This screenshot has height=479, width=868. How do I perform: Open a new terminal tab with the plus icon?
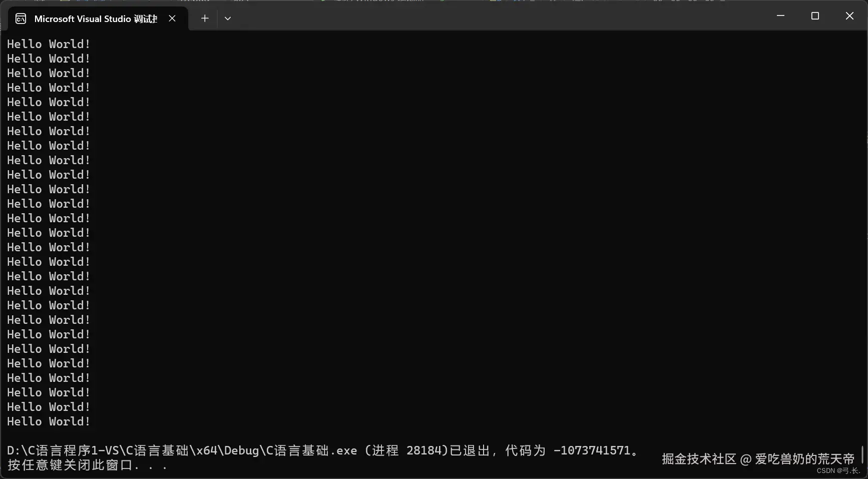tap(204, 18)
